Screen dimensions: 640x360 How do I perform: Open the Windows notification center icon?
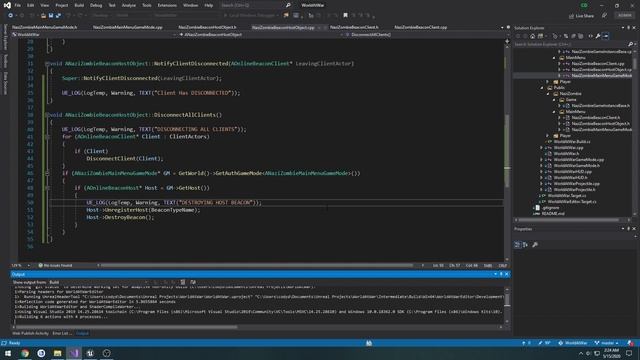[629, 353]
